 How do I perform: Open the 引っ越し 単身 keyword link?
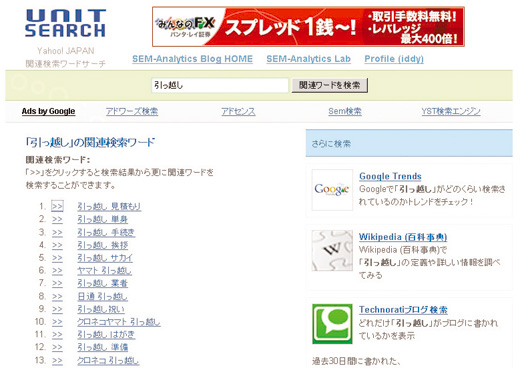point(103,219)
